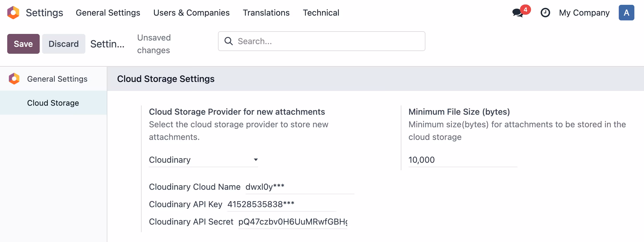The height and width of the screenshot is (242, 644).
Task: Open the General Settings top menu
Action: click(108, 13)
